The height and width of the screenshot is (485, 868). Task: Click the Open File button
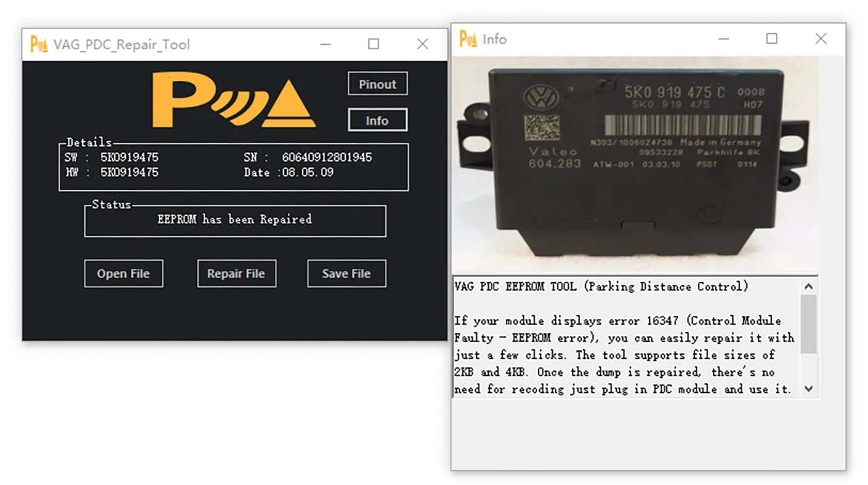point(124,273)
